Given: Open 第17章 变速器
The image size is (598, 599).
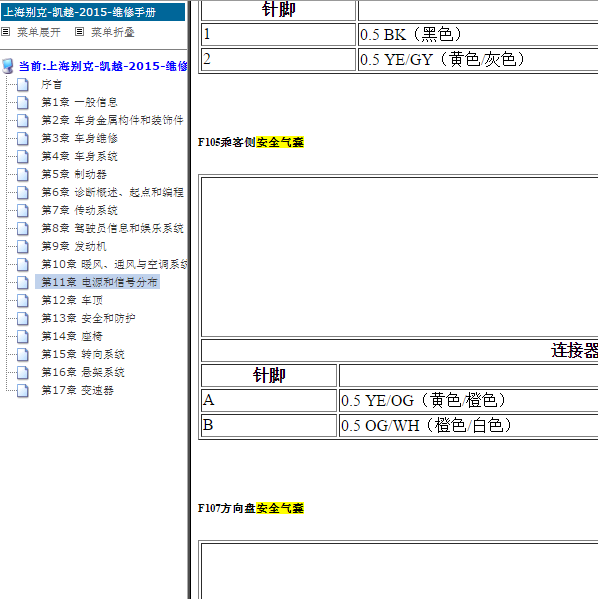Looking at the screenshot, I should click(x=78, y=390).
